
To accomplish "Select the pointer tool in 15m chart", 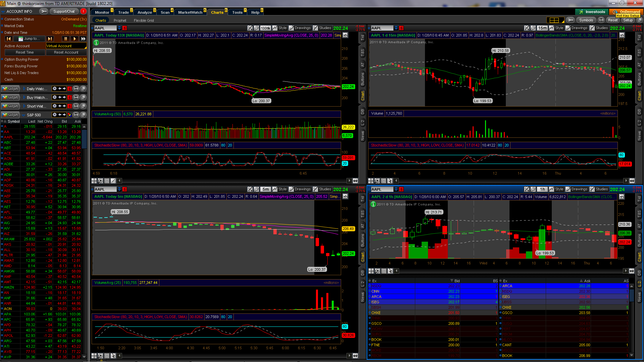I will point(390,181).
